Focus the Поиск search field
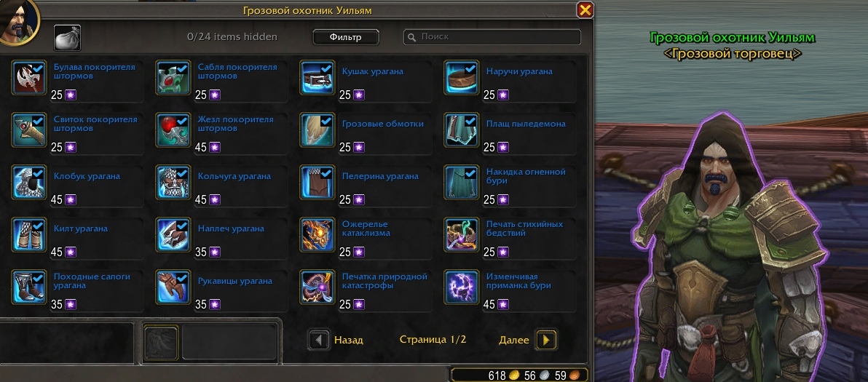This screenshot has width=868, height=382. (492, 37)
